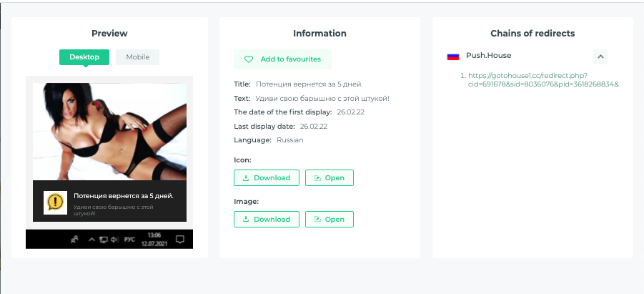Open the Icon file
The image size is (644, 294).
330,177
